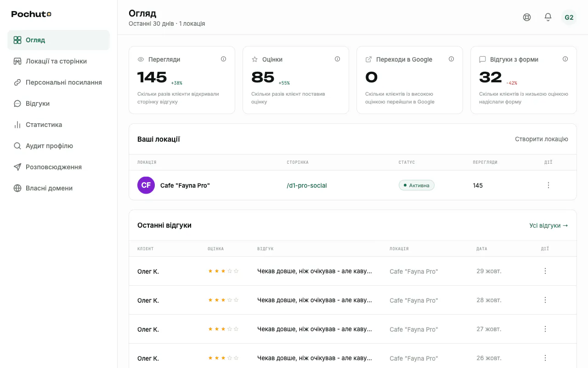This screenshot has height=368, width=588.
Task: Click the CF location avatar
Action: tap(146, 185)
